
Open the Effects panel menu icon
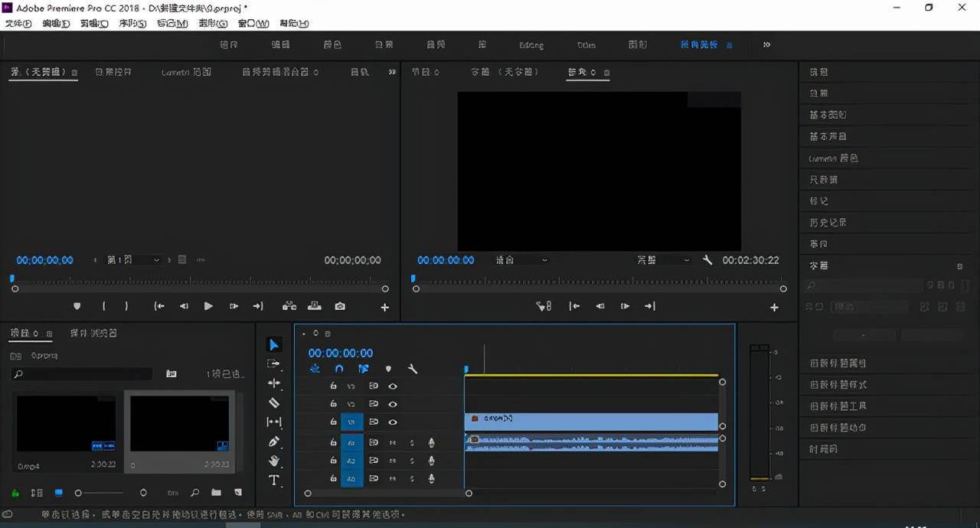tap(960, 266)
